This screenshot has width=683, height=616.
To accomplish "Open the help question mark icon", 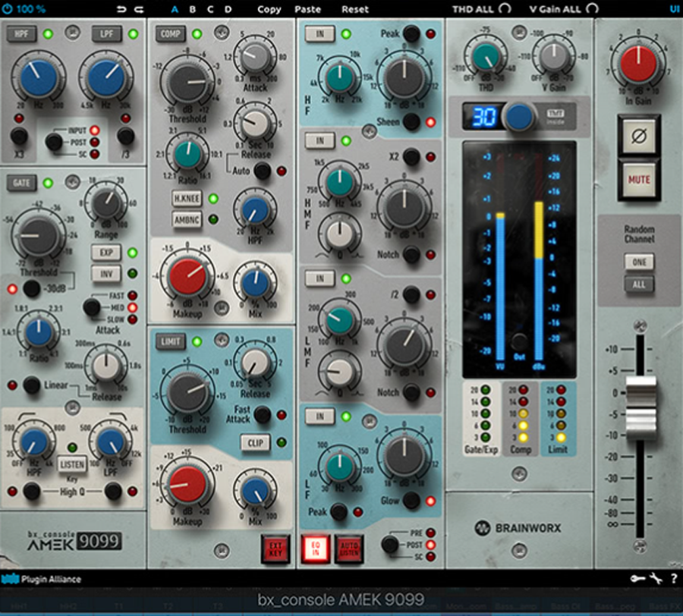I will pos(674,579).
